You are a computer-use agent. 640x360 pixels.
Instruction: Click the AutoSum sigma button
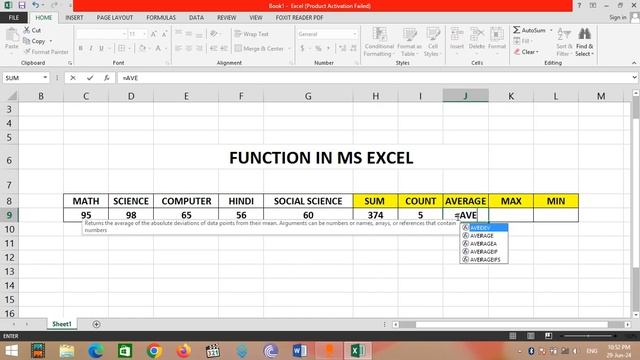[x=529, y=30]
